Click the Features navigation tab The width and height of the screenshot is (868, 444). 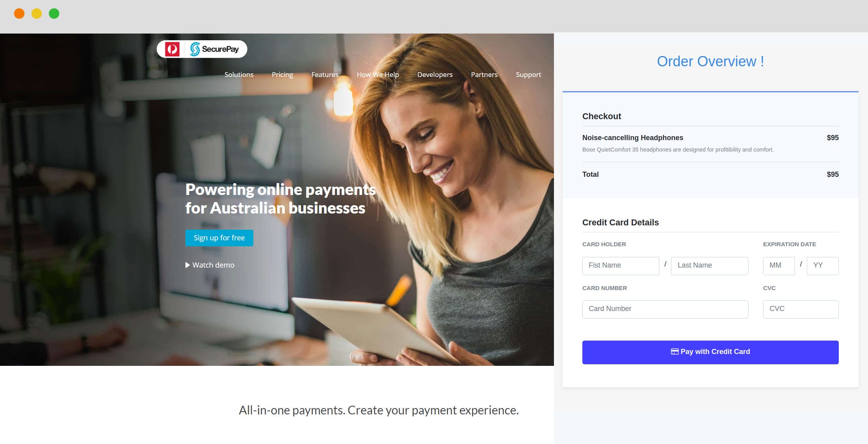[x=325, y=74]
